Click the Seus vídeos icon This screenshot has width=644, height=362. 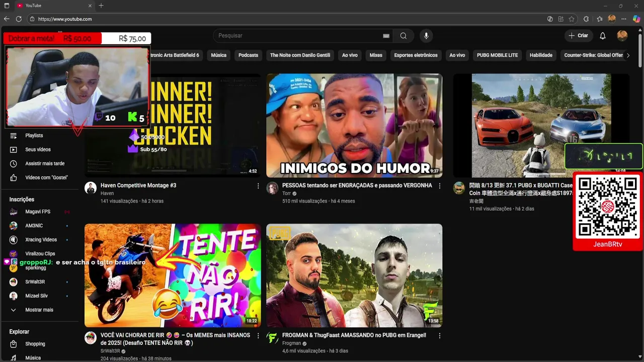coord(14,149)
